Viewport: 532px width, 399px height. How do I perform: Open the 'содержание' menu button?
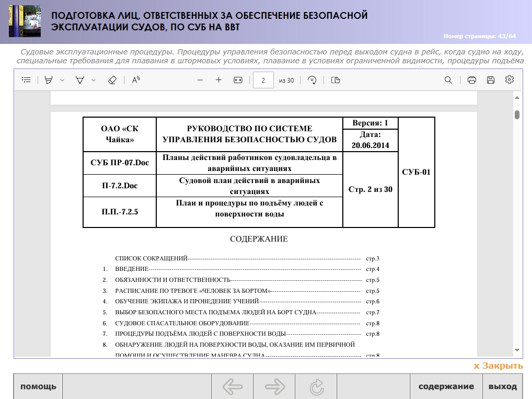446,387
